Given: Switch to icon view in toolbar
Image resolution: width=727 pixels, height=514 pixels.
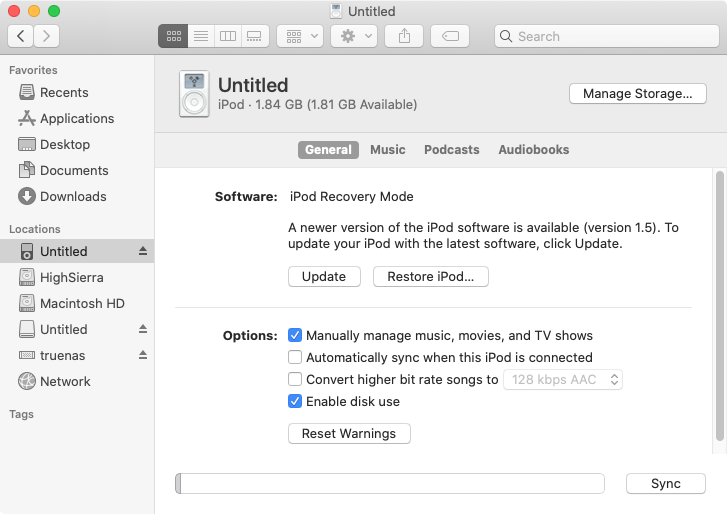Looking at the screenshot, I should pyautogui.click(x=173, y=36).
